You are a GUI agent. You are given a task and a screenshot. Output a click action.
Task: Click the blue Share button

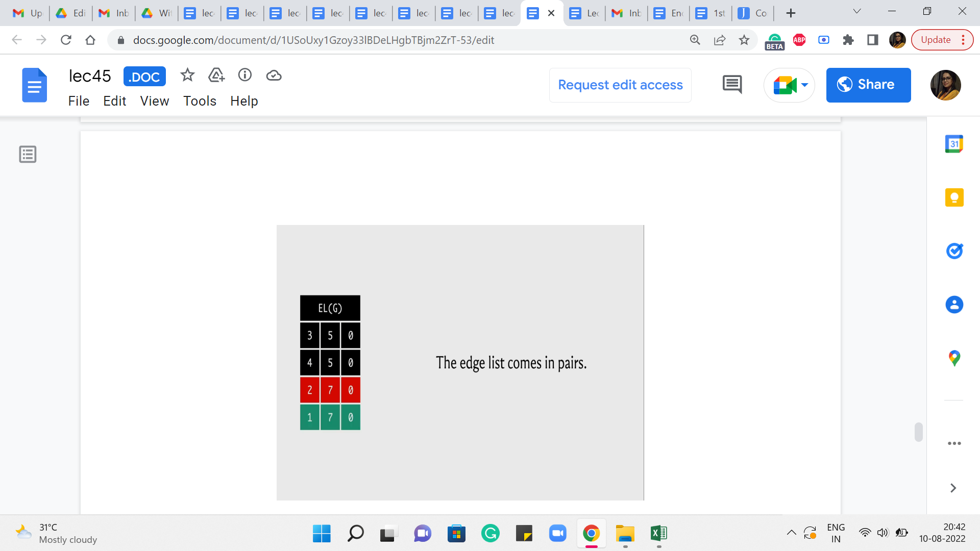(x=868, y=85)
